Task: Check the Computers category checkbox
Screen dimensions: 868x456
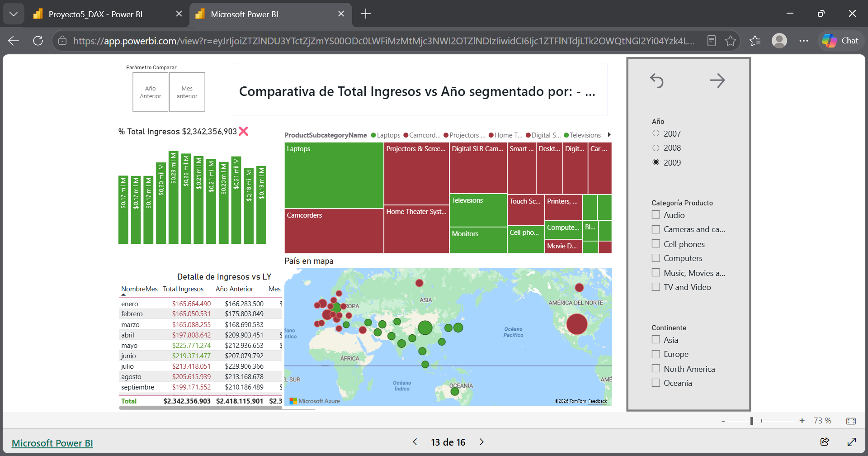Action: (x=656, y=258)
